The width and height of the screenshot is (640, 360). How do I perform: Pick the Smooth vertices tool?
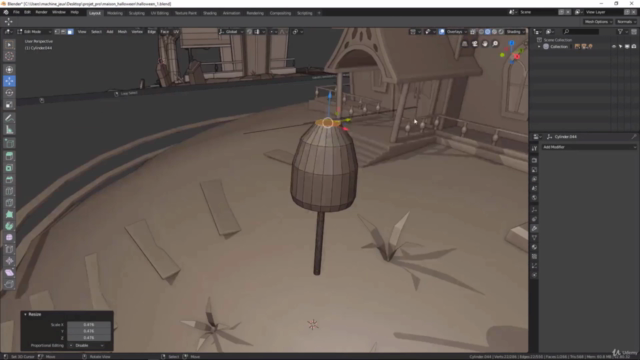[9, 238]
